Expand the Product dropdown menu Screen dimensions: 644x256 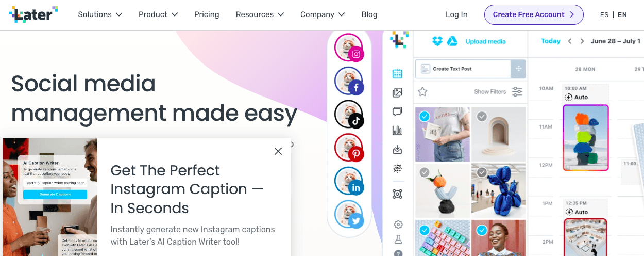pyautogui.click(x=158, y=14)
